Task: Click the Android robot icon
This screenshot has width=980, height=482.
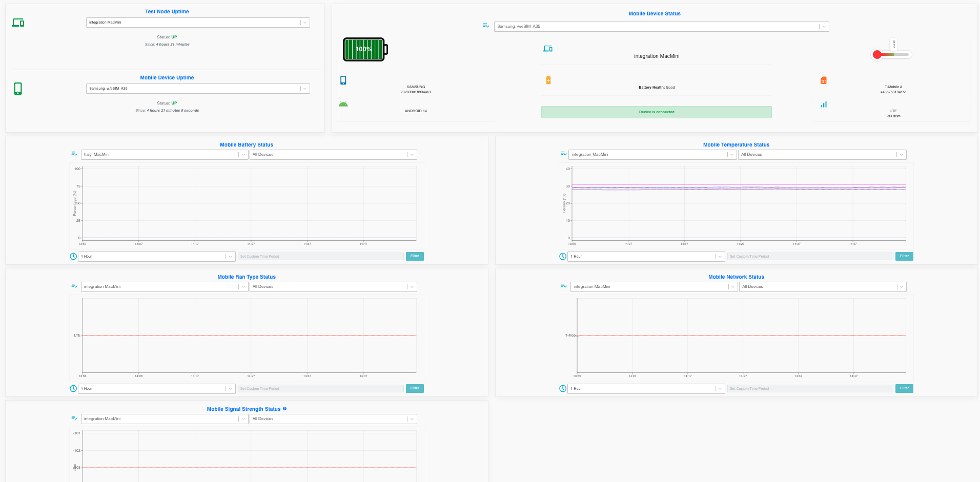Action: click(343, 104)
